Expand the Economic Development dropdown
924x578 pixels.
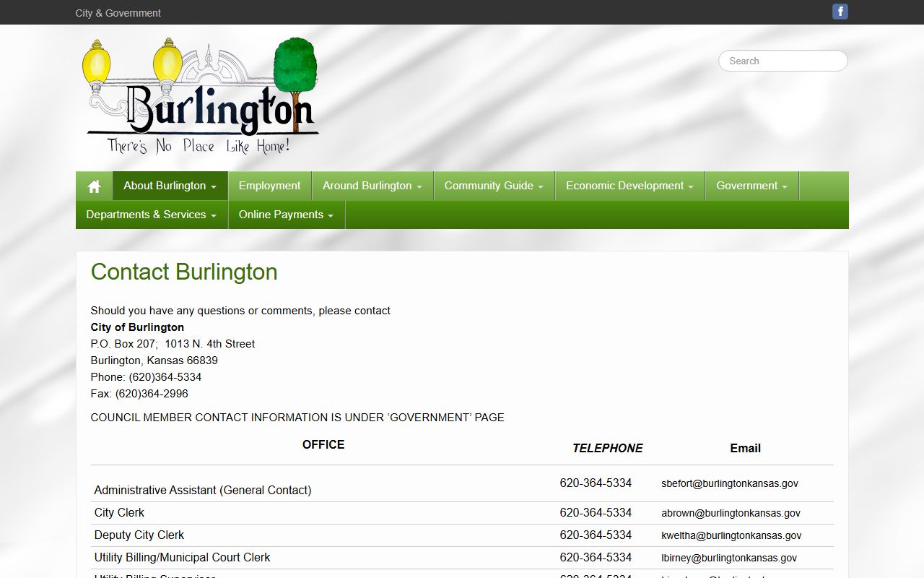point(630,186)
